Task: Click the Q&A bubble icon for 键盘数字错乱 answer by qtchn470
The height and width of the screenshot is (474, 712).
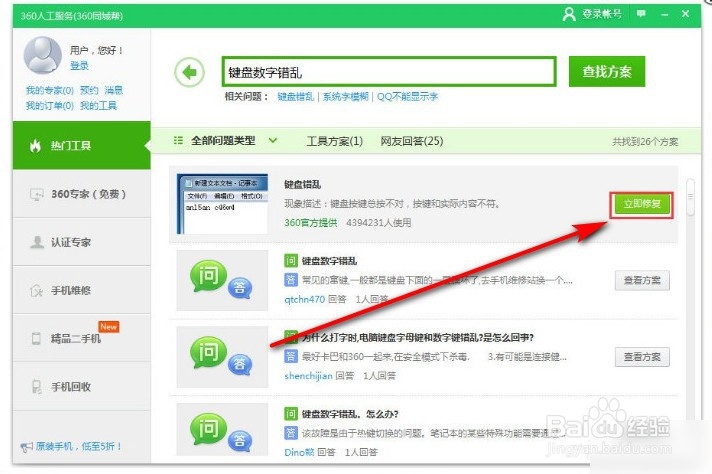Action: click(222, 280)
